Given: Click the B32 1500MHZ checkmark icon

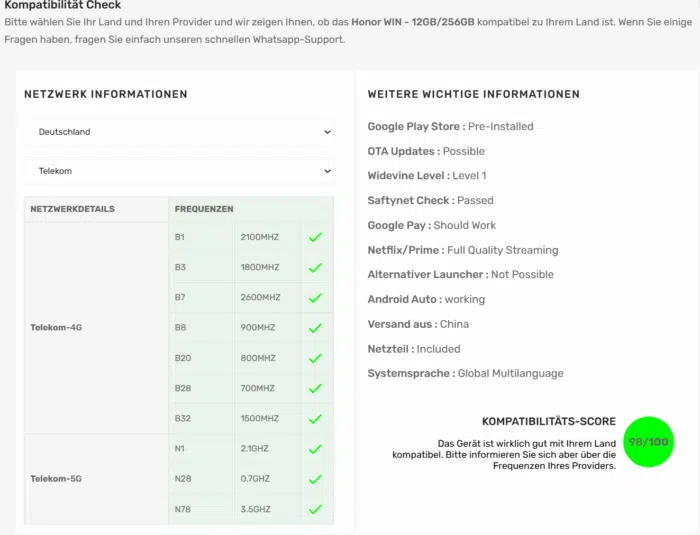Looking at the screenshot, I should tap(315, 419).
